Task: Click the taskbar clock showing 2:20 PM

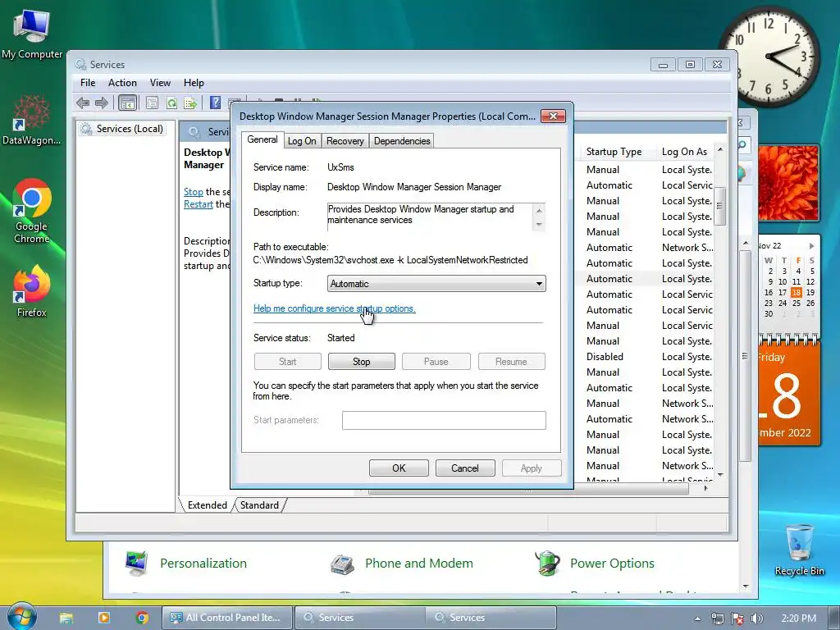Action: tap(799, 619)
